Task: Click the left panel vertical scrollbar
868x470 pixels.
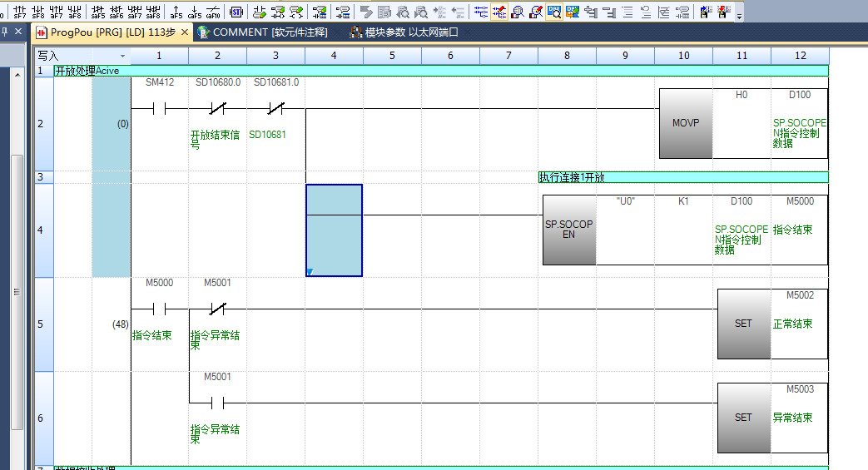Action: (17, 250)
